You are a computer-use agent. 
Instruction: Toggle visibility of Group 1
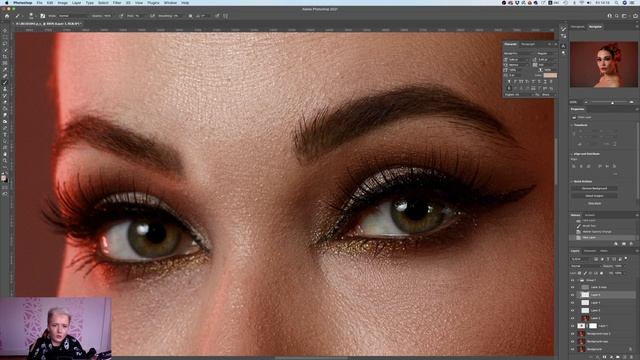pos(572,280)
